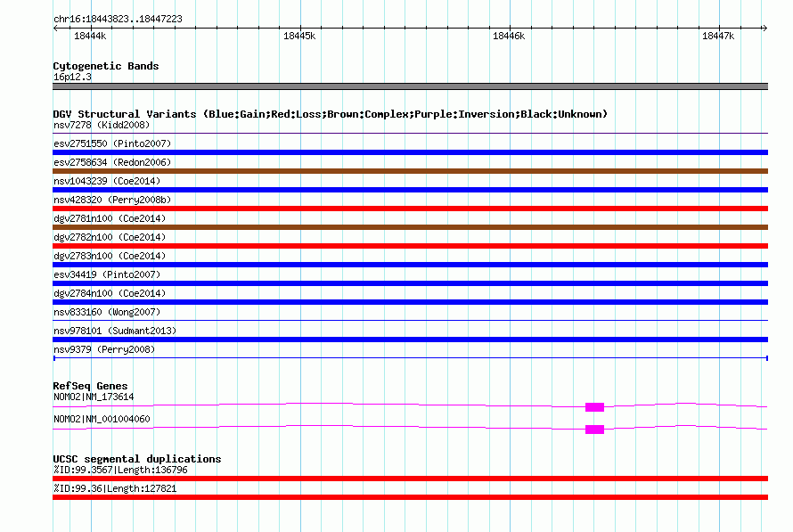The height and width of the screenshot is (532, 793).
Task: Click the thin blue nsv9379 line with end caps
Action: coord(410,358)
